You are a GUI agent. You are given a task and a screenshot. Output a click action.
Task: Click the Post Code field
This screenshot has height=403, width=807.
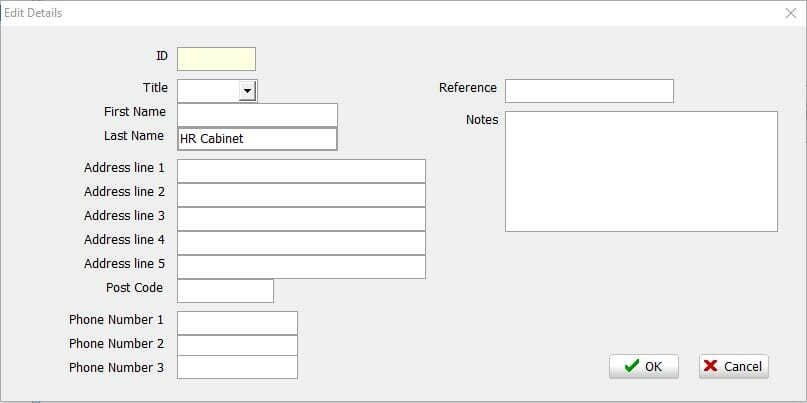(225, 291)
